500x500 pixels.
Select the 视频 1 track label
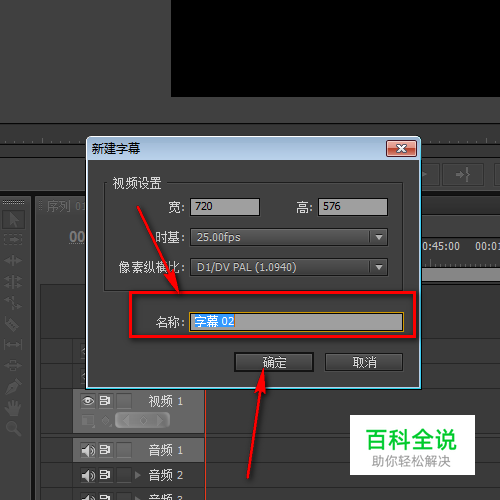[x=165, y=401]
